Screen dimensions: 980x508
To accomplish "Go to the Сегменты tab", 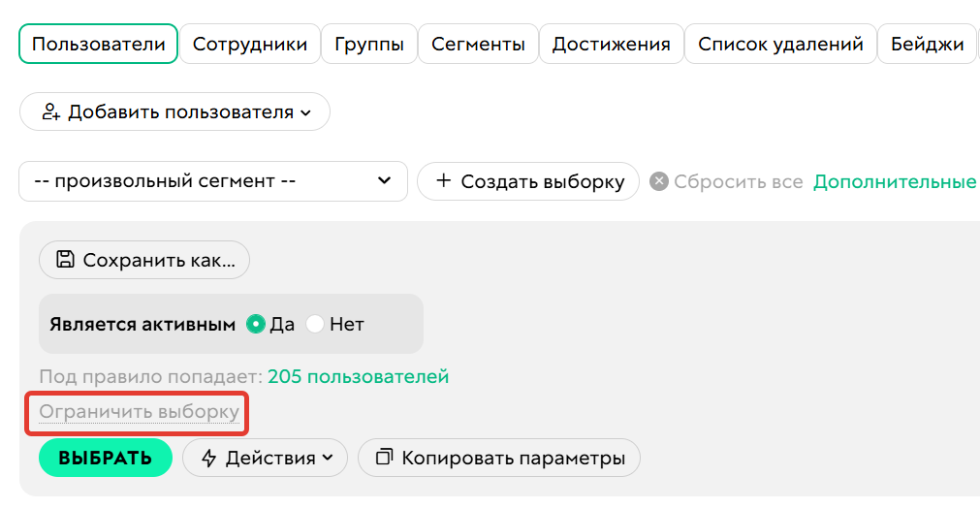I will 478,45.
